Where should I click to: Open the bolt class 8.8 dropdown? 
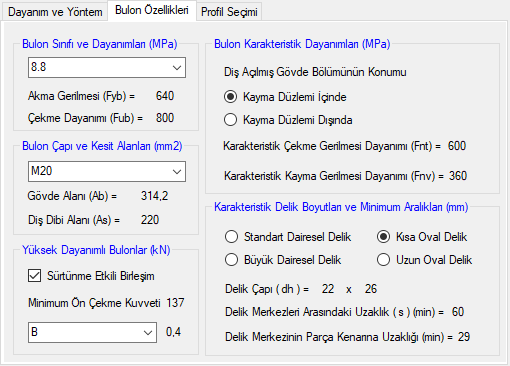click(x=107, y=68)
